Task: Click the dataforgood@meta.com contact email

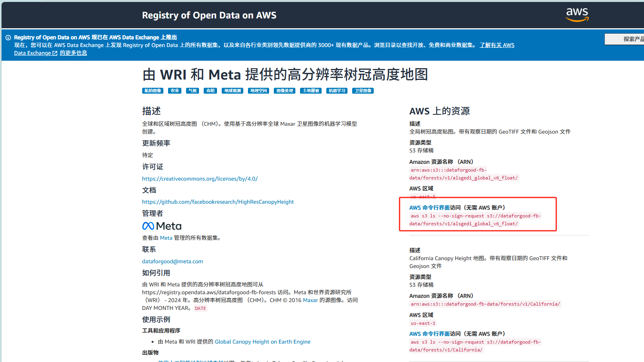Action: (x=172, y=261)
